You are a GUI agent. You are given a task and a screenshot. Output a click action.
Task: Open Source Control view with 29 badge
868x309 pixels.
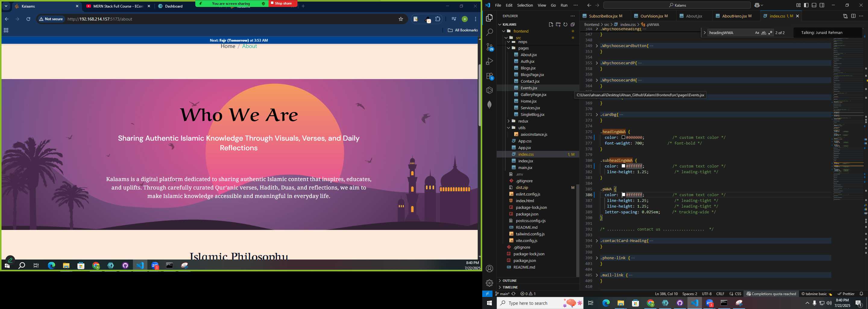(x=489, y=47)
